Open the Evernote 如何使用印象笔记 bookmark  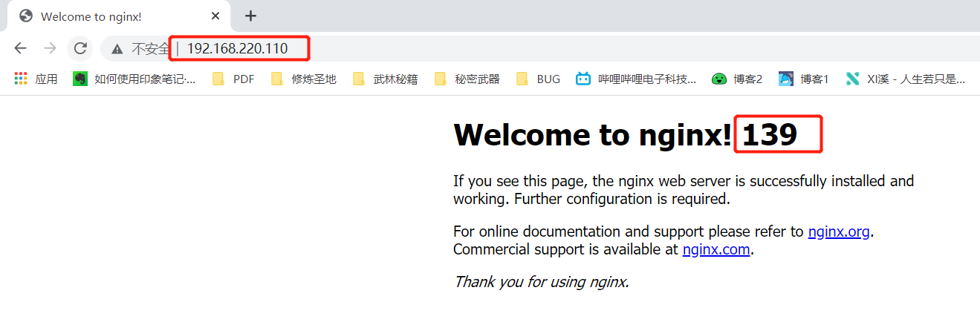(x=134, y=79)
